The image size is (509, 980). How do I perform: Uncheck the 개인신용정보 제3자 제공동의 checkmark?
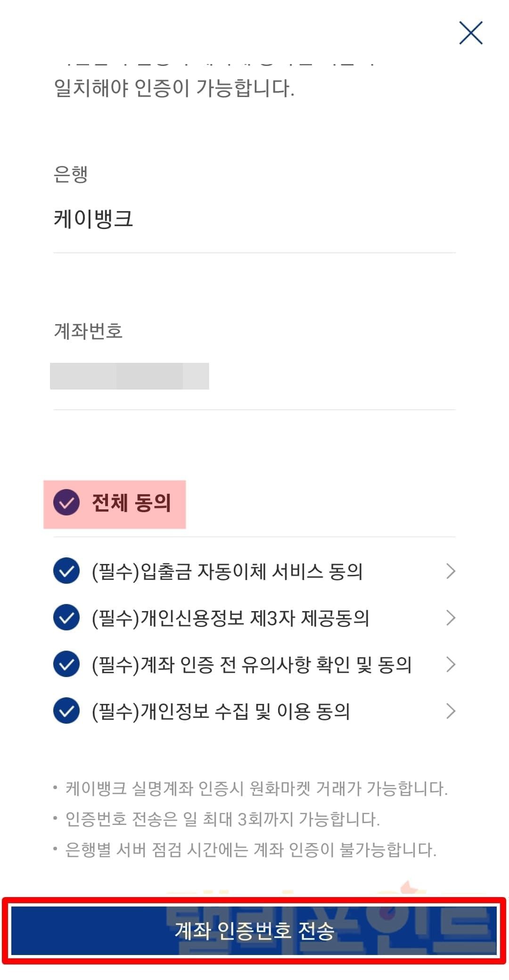[x=66, y=618]
